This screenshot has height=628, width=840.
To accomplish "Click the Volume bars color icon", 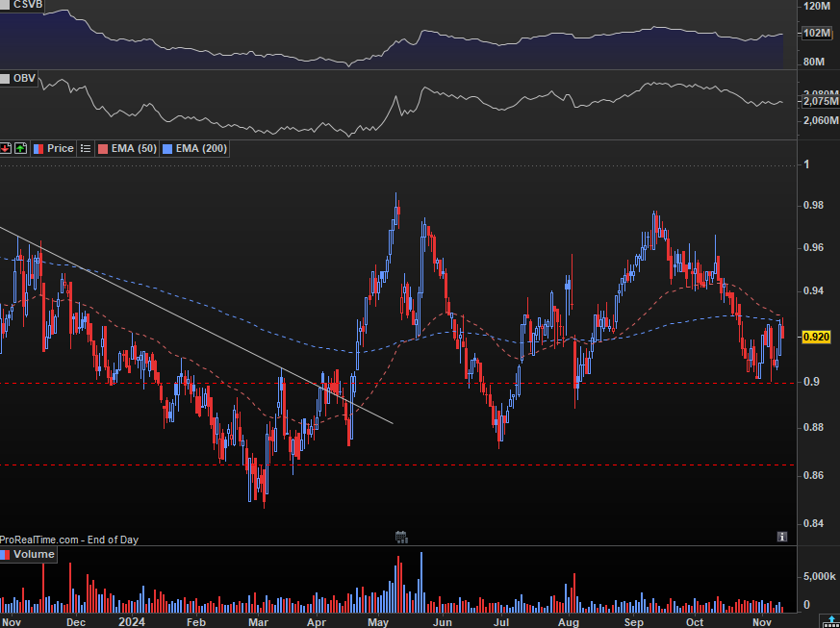I will coord(6,555).
